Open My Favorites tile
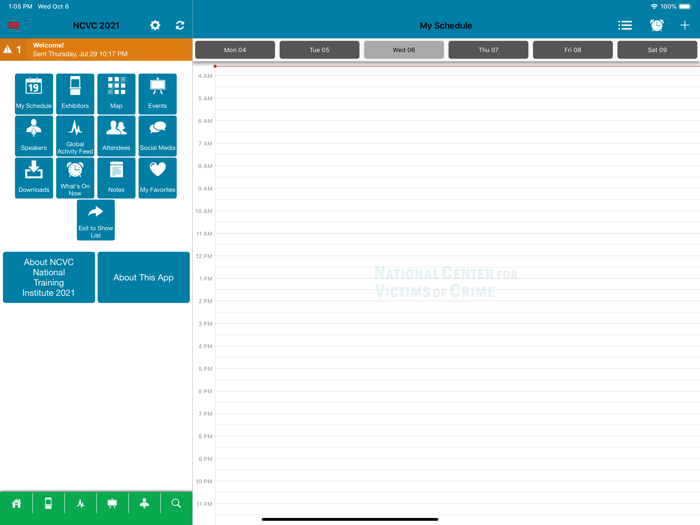This screenshot has width=700, height=525. pos(158,178)
